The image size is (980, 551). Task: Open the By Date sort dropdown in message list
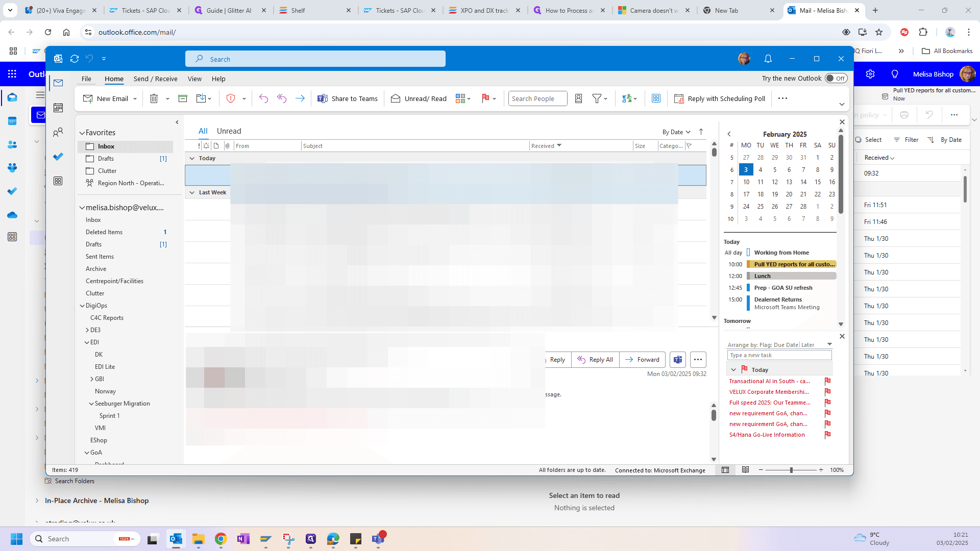[x=676, y=132]
